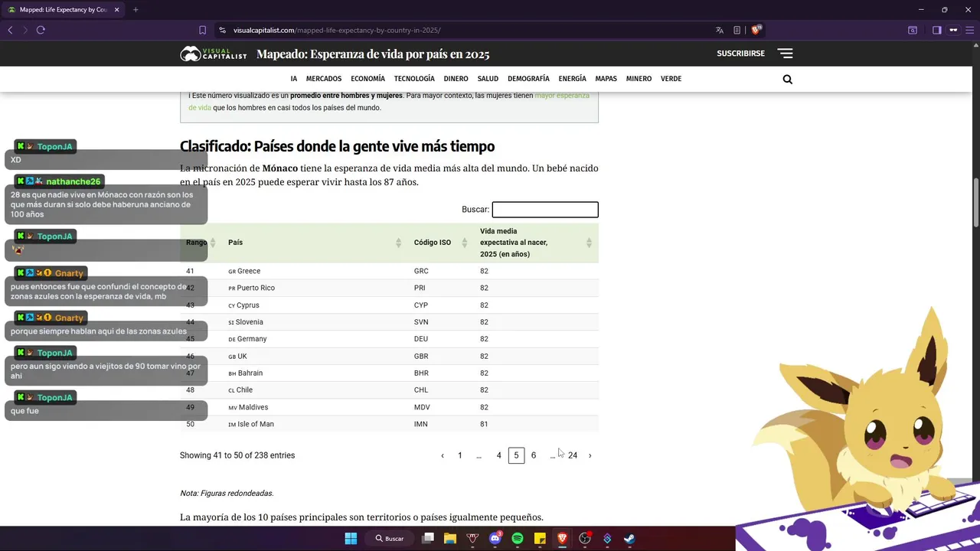Open the site hamburger menu next to Suscribirse
The height and width of the screenshot is (551, 980).
click(x=785, y=54)
